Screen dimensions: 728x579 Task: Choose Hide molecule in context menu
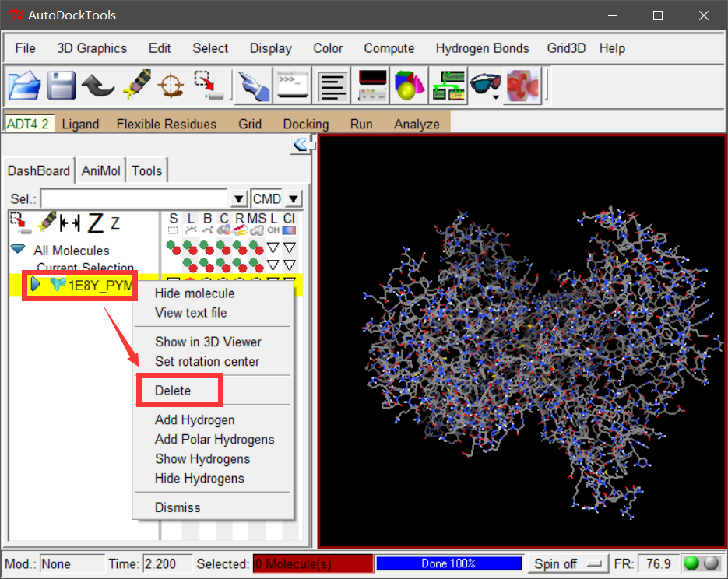pos(195,293)
